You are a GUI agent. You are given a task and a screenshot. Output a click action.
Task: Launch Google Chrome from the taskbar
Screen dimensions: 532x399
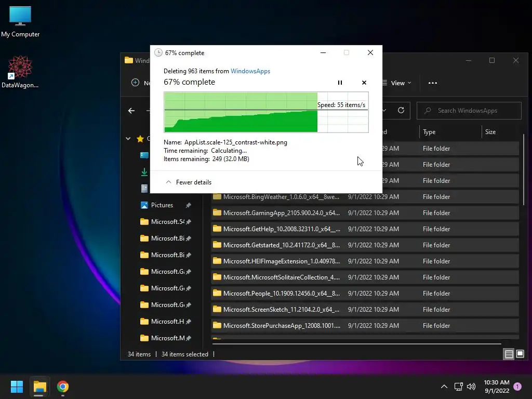point(63,387)
